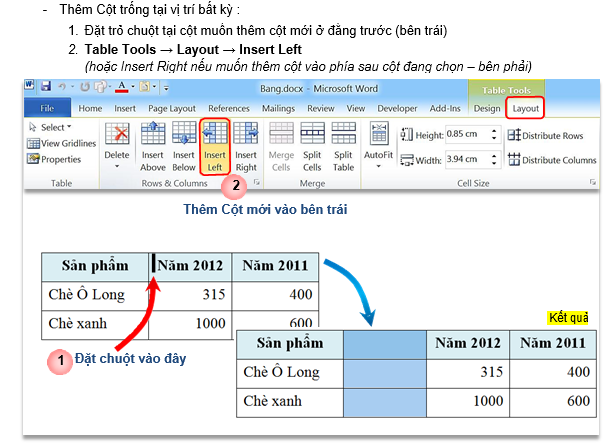Click the Insert Below button
The height and width of the screenshot is (447, 611).
point(184,145)
